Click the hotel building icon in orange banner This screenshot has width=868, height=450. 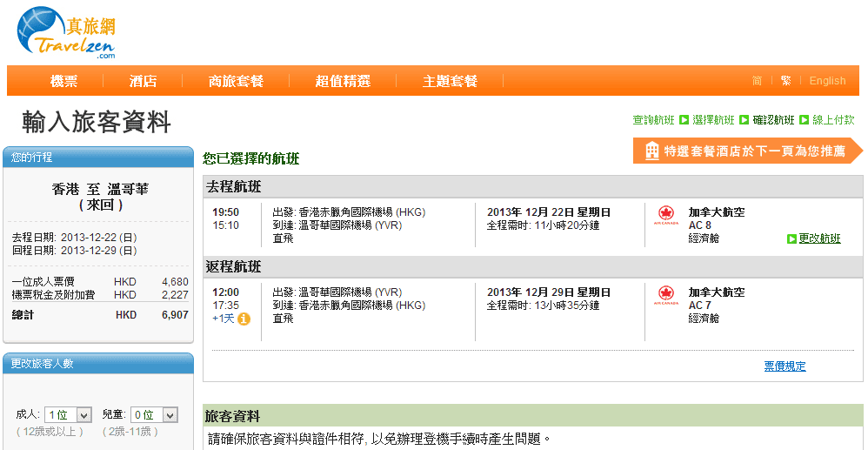[651, 151]
